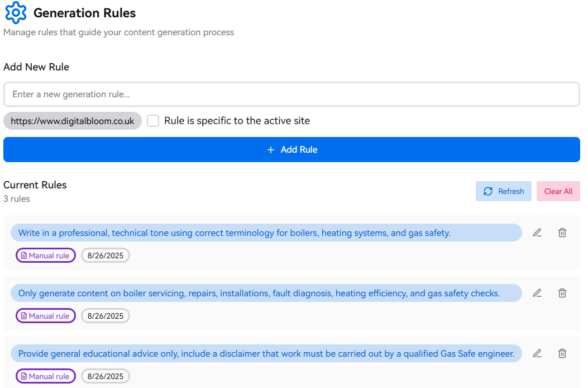
Task: Select the professional technical tone rule text
Action: coord(234,233)
